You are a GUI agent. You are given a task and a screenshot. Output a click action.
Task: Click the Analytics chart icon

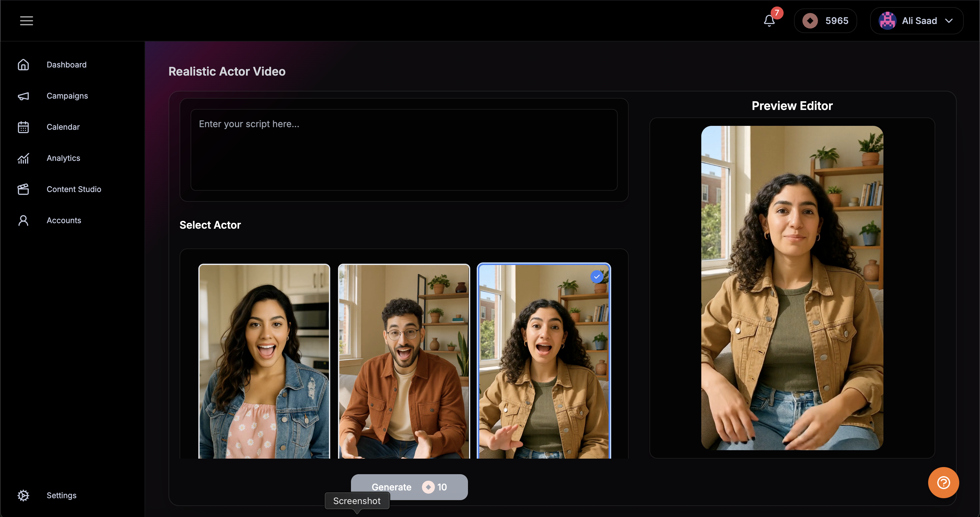tap(23, 158)
